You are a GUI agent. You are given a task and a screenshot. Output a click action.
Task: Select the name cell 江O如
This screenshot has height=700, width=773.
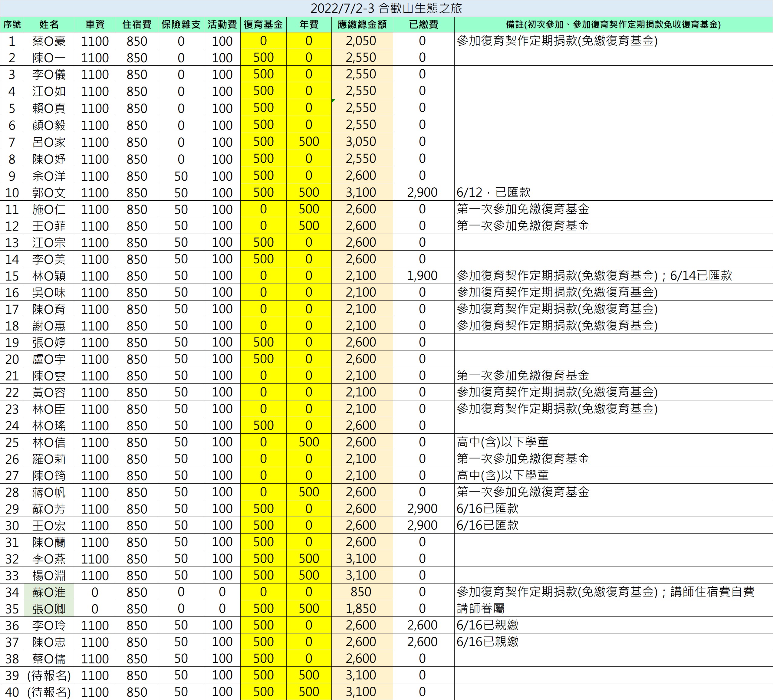tap(49, 91)
